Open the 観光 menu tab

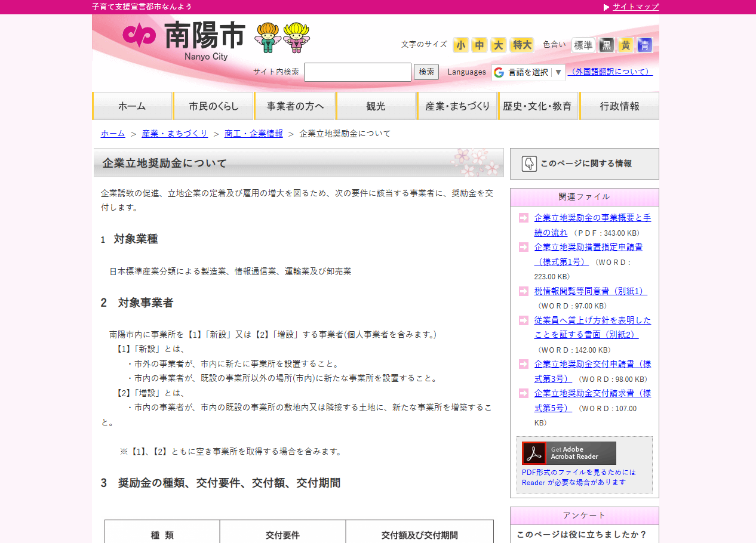coord(376,106)
